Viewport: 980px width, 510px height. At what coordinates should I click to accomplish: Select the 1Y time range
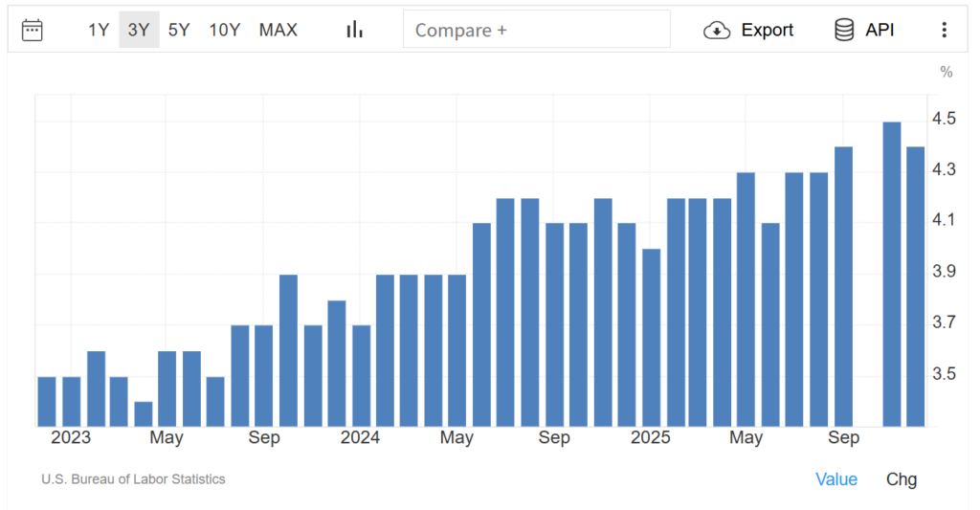tap(99, 30)
